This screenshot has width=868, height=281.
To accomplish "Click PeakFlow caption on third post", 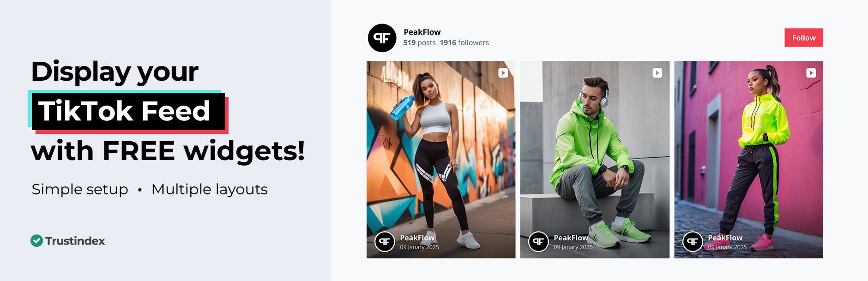I will (725, 238).
